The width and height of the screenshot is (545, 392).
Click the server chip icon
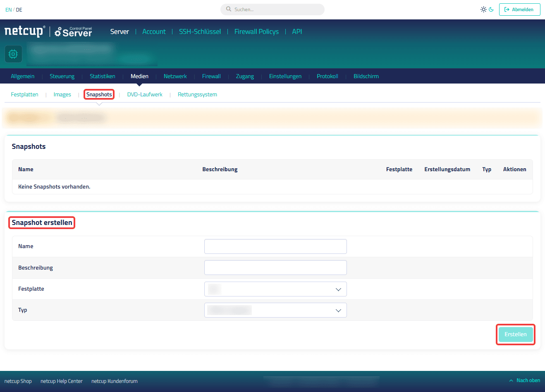(13, 54)
